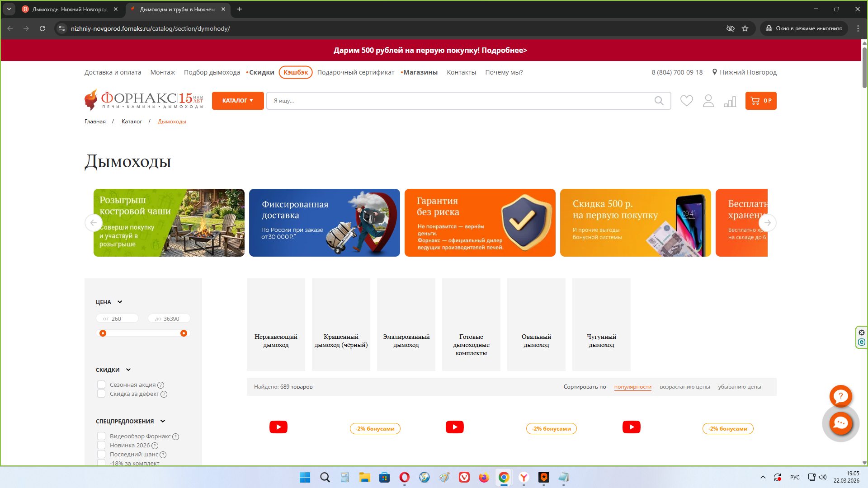
Task: Go to next promo banner arrow
Action: point(767,223)
